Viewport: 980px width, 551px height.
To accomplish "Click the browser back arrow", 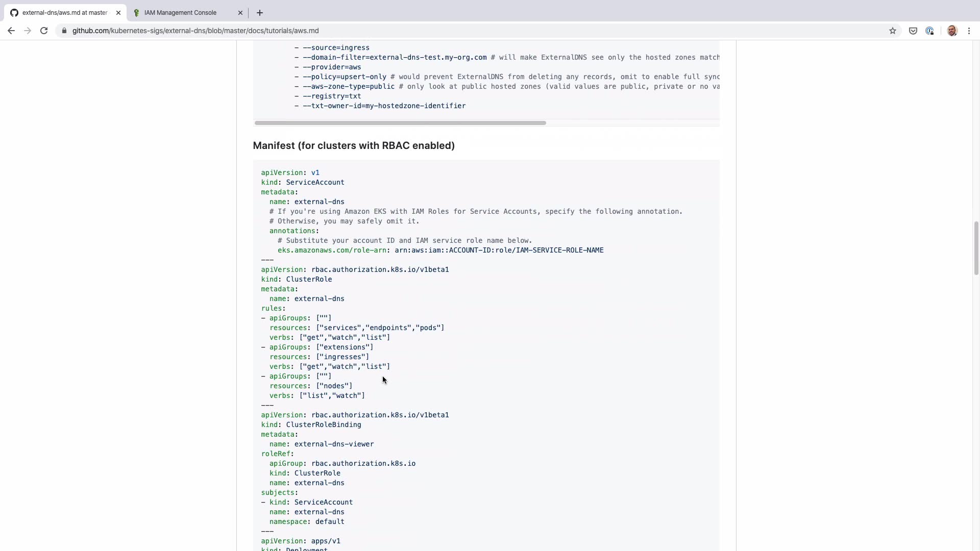I will [x=11, y=31].
